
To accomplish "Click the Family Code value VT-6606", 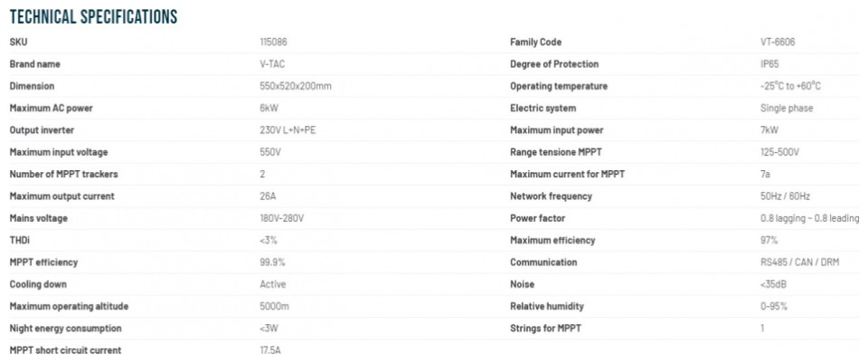I will click(x=778, y=43).
